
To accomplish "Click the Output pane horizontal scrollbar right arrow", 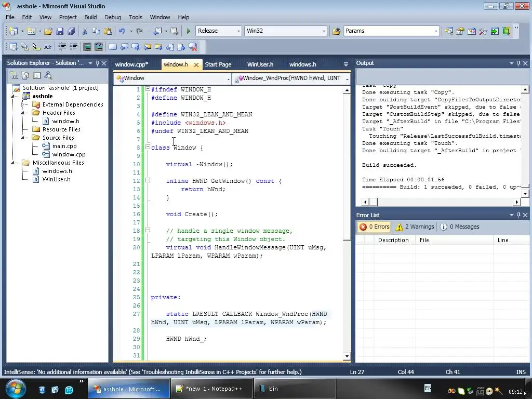I will tap(516, 202).
